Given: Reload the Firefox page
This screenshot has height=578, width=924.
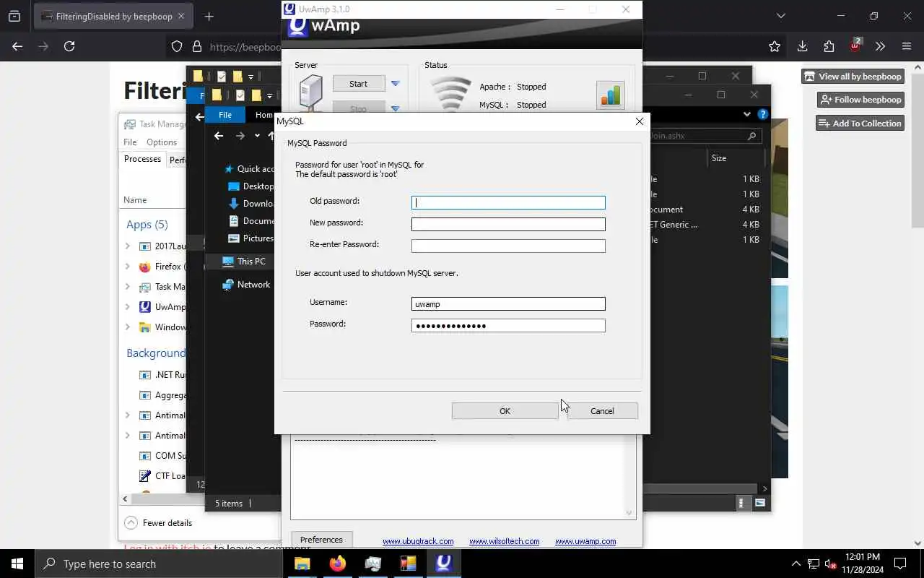Looking at the screenshot, I should pos(69,46).
